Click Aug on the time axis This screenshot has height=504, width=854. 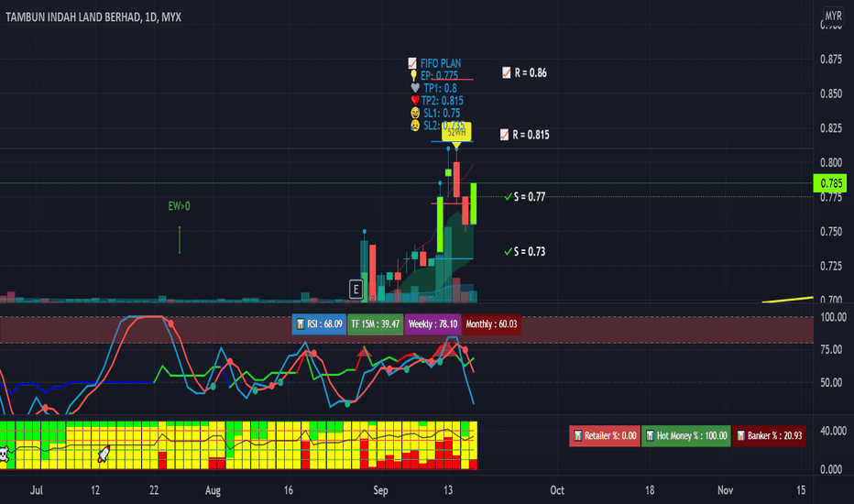(213, 490)
